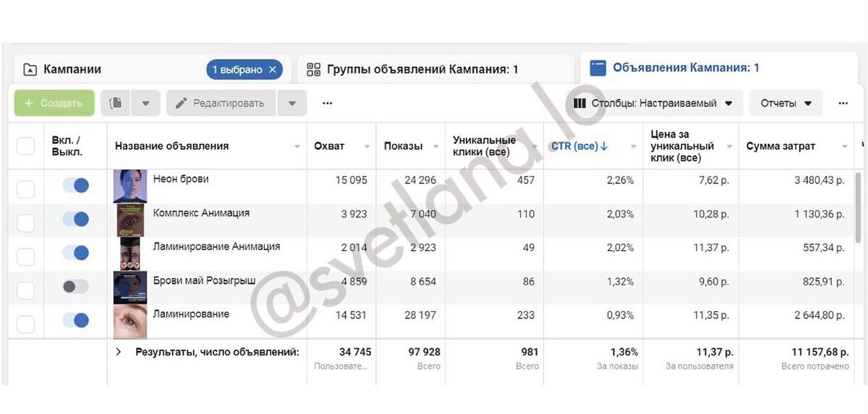Sort by CTR (все) column arrow
This screenshot has width=868, height=414.
[x=604, y=146]
